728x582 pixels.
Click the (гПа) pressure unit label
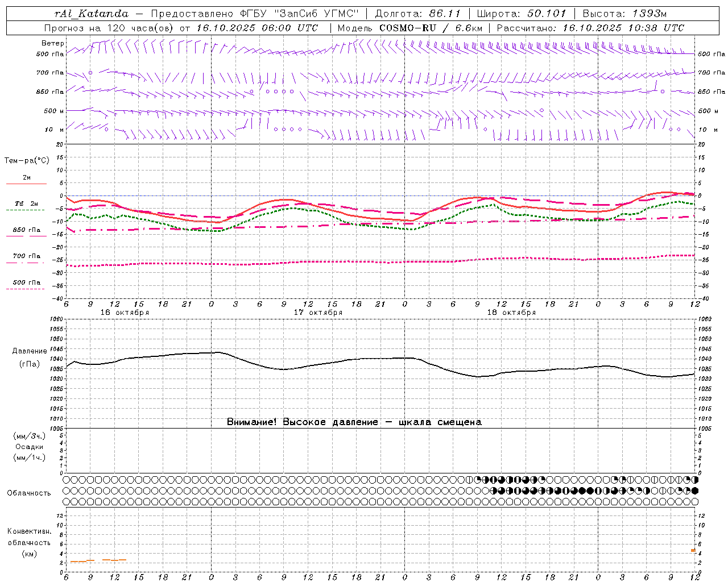coord(30,364)
